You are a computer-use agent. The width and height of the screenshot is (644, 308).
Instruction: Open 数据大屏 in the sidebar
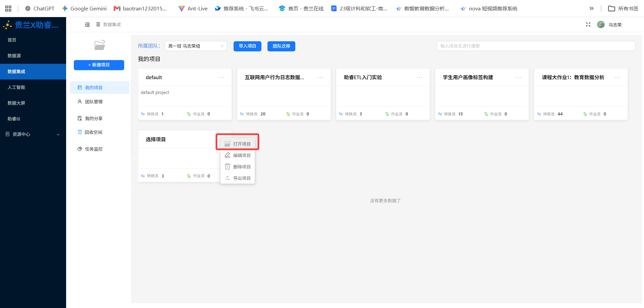tap(33, 103)
